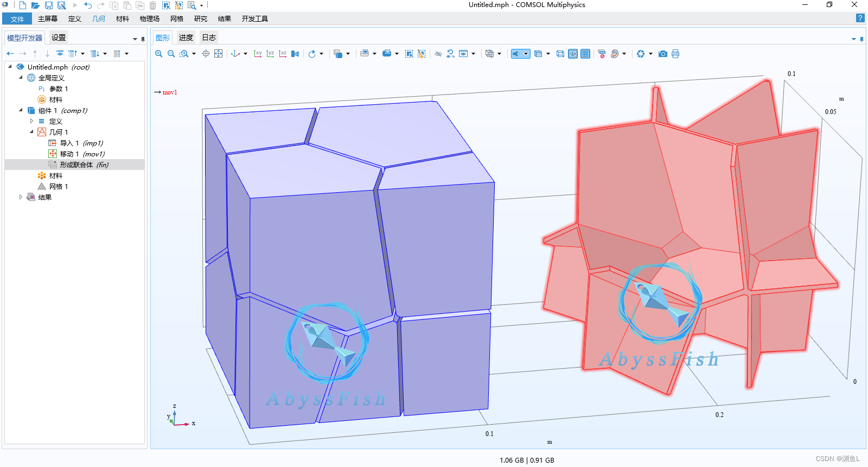Click the New file icon in quick access toolbar
This screenshot has width=868, height=467.
pyautogui.click(x=23, y=5)
